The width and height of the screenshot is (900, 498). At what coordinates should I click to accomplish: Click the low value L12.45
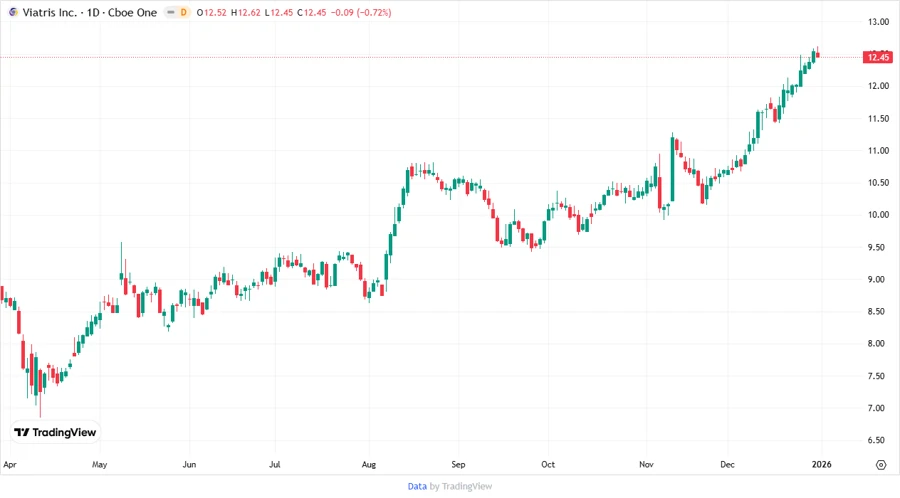click(279, 12)
